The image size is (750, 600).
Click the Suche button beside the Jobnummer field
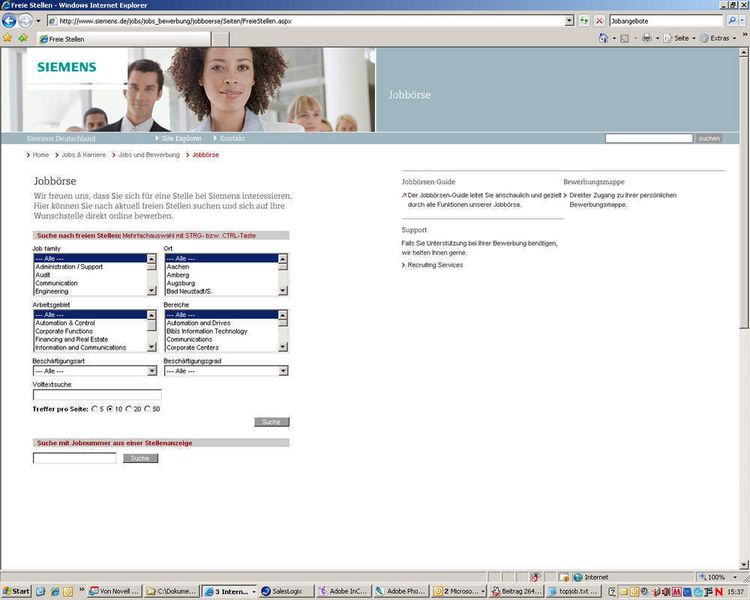point(140,458)
